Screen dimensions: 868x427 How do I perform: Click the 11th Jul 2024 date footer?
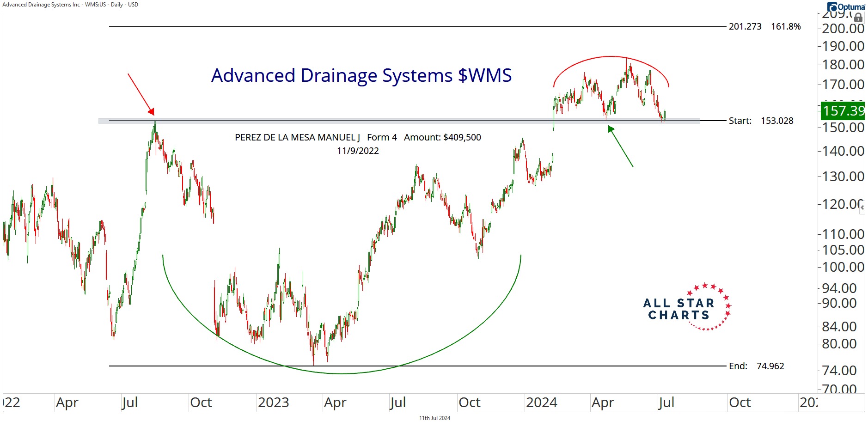[x=434, y=418]
